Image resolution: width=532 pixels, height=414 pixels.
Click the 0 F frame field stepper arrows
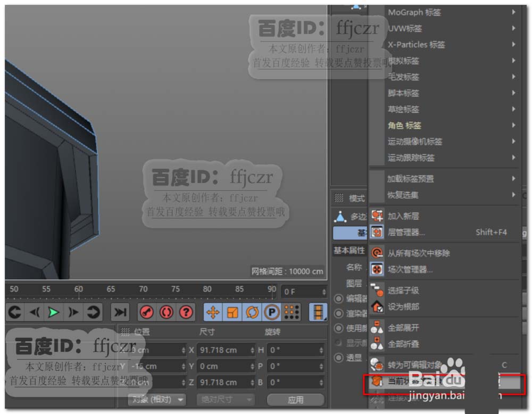point(323,292)
